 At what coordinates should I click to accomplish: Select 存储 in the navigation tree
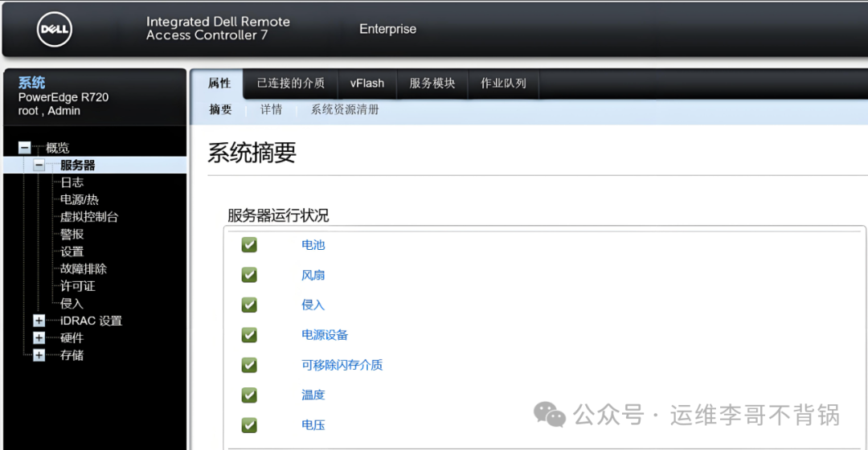pyautogui.click(x=72, y=355)
